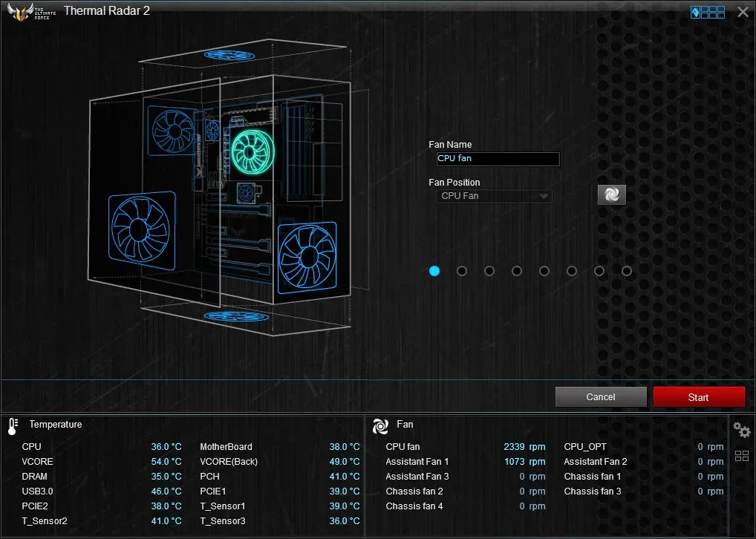This screenshot has width=756, height=539.
Task: Click the red Start button
Action: coord(699,396)
